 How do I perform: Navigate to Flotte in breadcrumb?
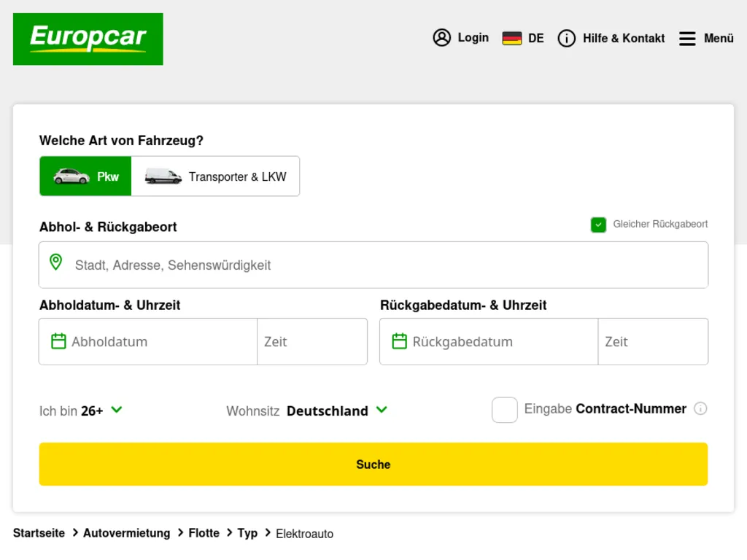pyautogui.click(x=204, y=533)
